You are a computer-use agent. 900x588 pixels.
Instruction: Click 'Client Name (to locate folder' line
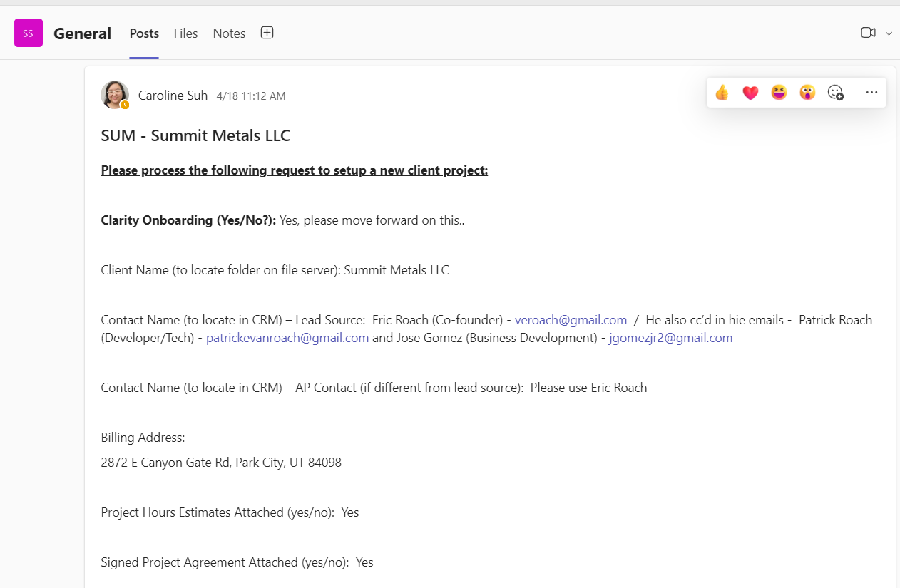pyautogui.click(x=275, y=270)
